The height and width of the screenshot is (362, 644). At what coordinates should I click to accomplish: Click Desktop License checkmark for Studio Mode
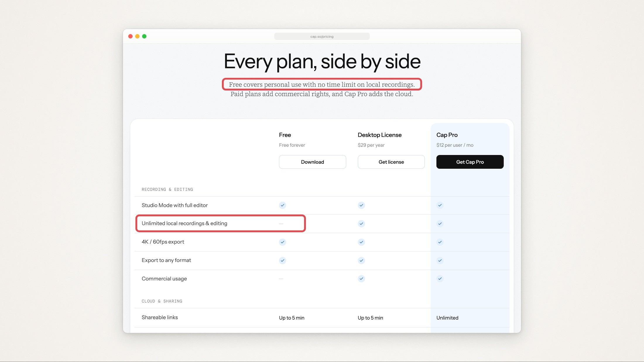point(361,205)
